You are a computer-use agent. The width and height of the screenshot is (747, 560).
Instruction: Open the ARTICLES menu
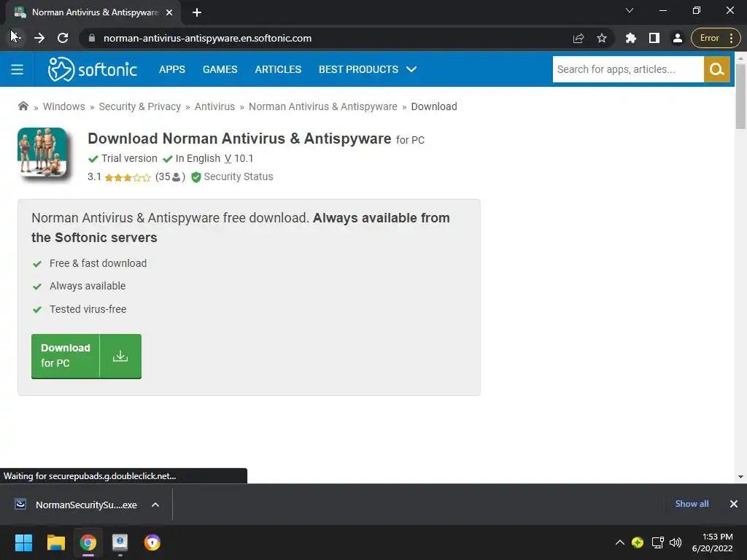278,69
